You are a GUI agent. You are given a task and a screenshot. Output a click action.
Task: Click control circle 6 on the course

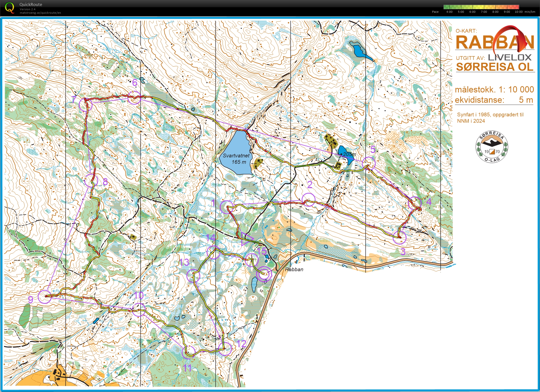click(134, 98)
